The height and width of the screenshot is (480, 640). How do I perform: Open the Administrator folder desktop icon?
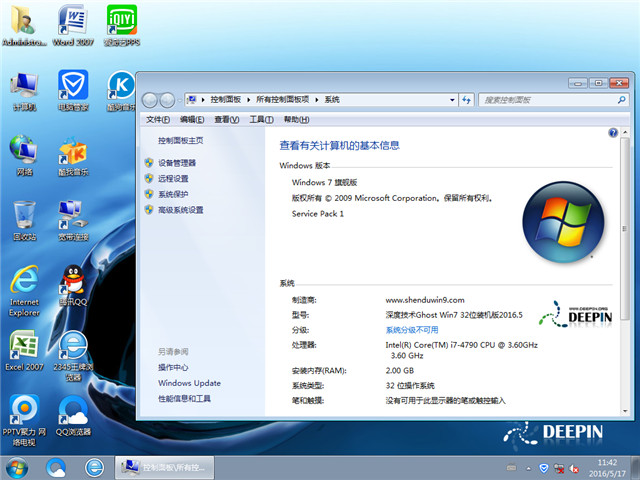(24, 25)
